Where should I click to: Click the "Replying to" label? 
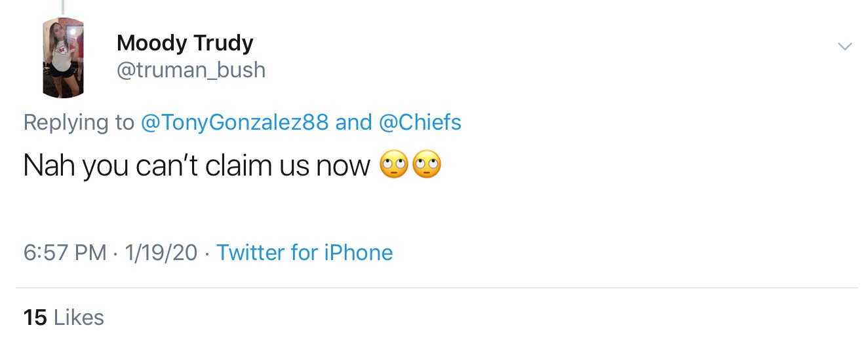click(x=79, y=123)
